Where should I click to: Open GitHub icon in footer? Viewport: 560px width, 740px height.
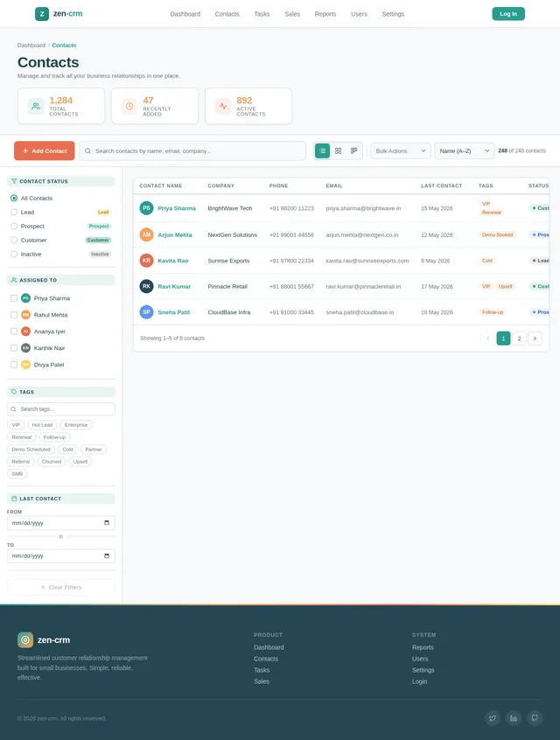(535, 718)
